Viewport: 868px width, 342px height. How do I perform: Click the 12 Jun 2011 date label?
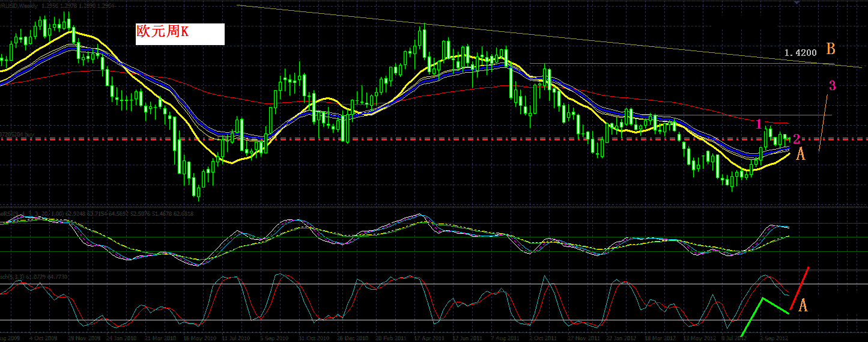coord(467,338)
